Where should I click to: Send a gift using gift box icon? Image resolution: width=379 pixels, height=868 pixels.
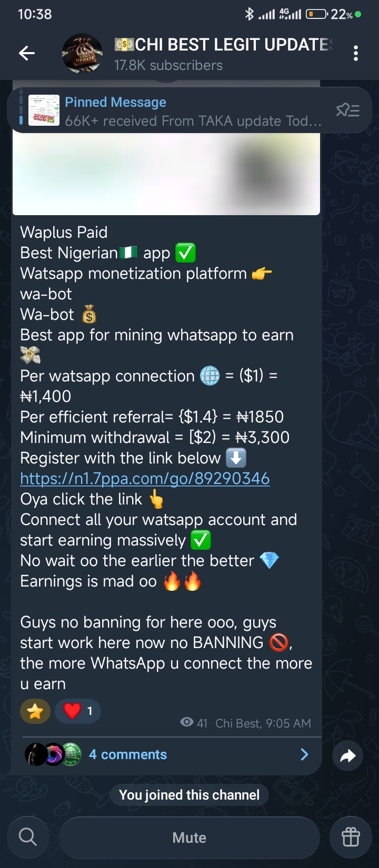point(351,837)
